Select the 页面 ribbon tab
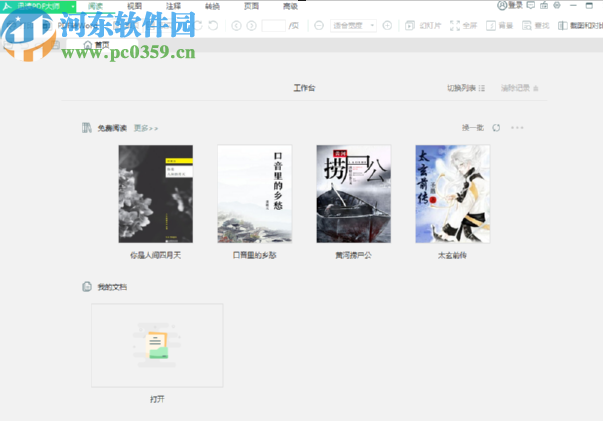 point(251,6)
